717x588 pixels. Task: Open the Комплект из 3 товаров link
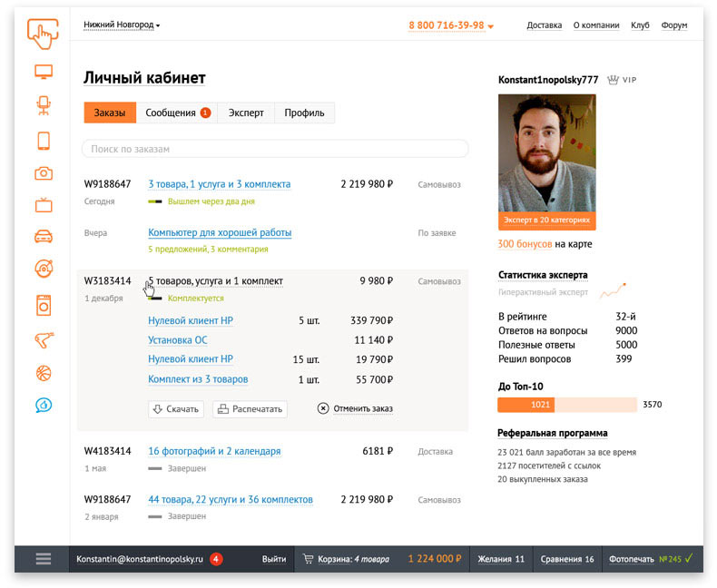point(198,379)
